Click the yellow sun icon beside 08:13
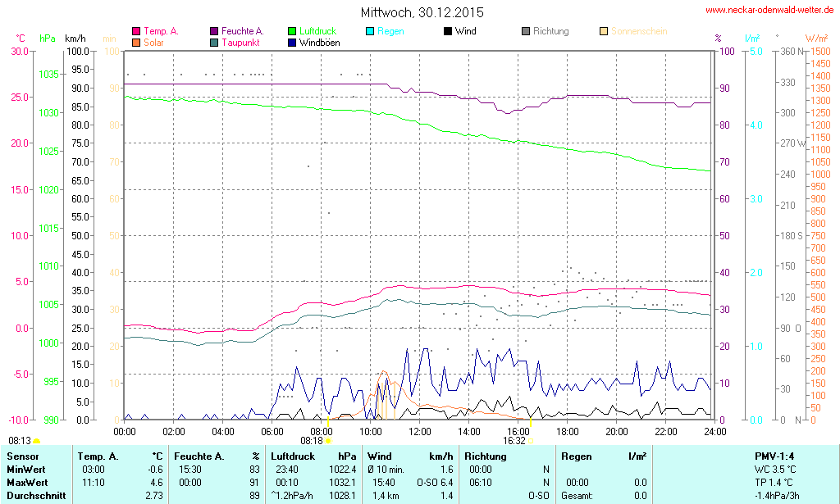This screenshot has height=504, width=840. click(37, 441)
